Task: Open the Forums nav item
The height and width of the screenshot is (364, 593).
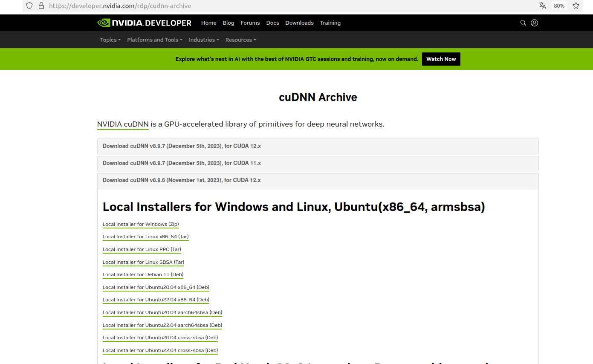Action: [250, 23]
